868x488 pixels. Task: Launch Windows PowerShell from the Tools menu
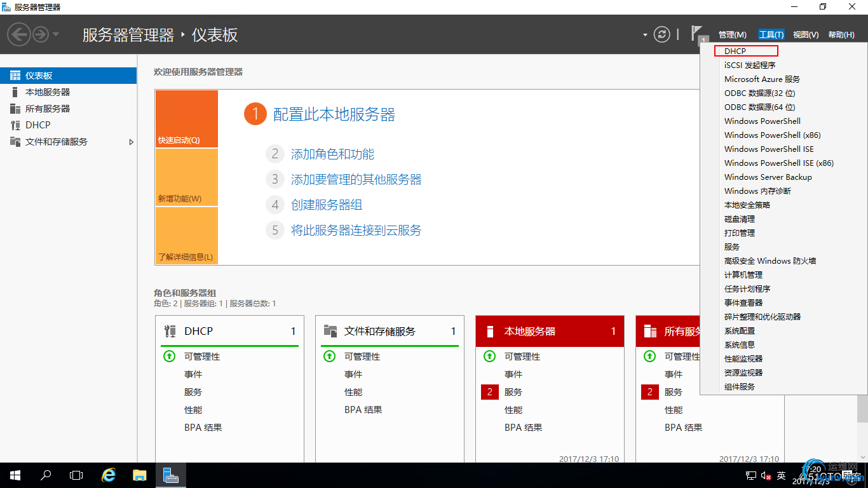762,121
